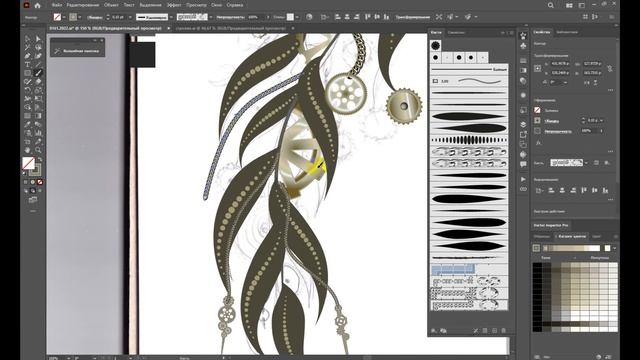Select the Eraser tool
Image resolution: width=640 pixels, height=360 pixels.
[38, 82]
